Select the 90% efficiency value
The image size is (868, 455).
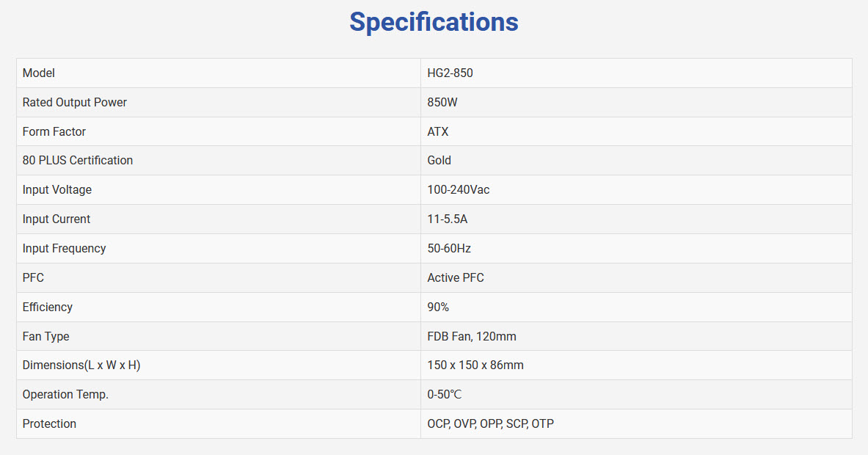tap(438, 307)
